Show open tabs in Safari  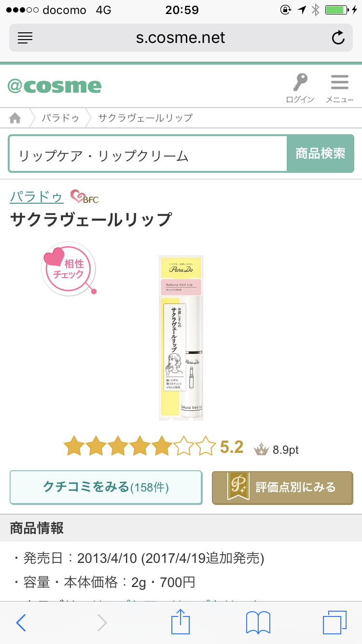[x=334, y=622]
